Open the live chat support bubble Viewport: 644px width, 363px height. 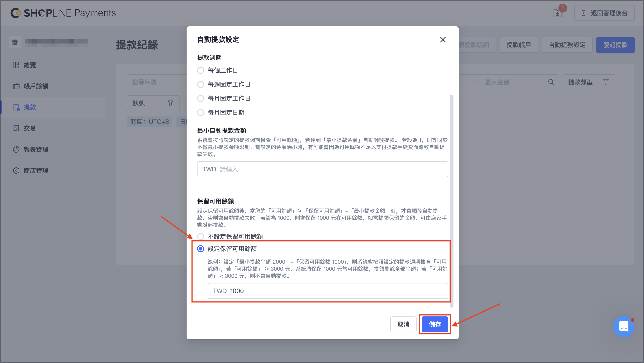click(x=624, y=326)
